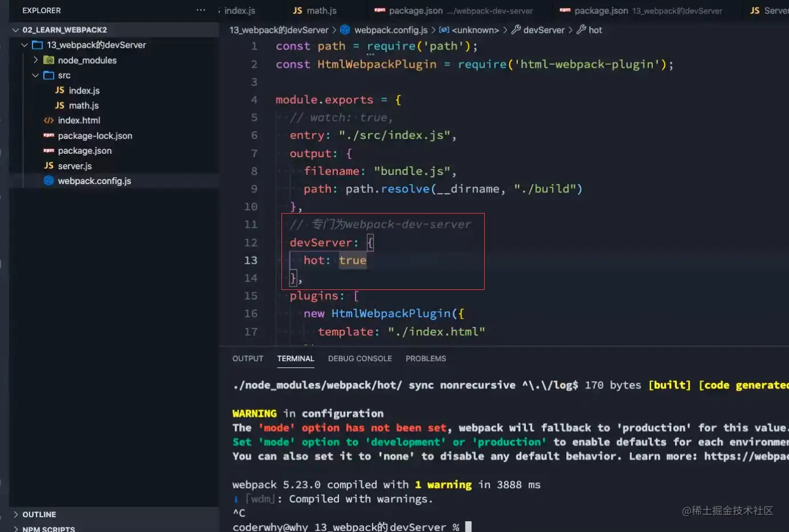Click the "./index.html" template string
Image resolution: width=789 pixels, height=532 pixels.
pos(436,332)
